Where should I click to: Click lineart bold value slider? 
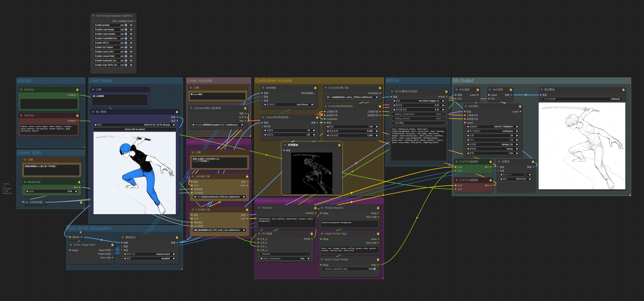point(52,191)
